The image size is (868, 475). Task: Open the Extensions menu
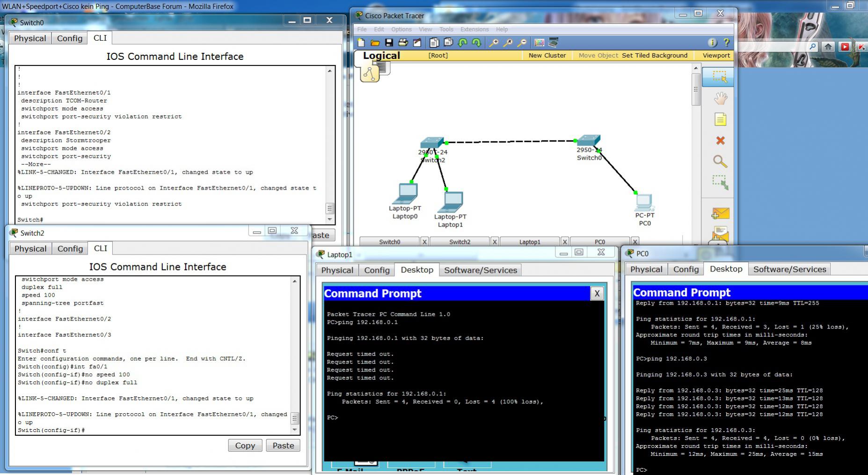pos(474,29)
